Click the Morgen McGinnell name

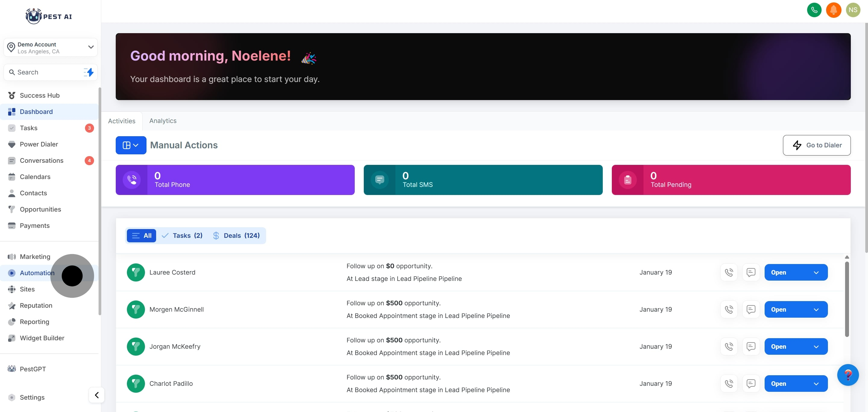(177, 309)
